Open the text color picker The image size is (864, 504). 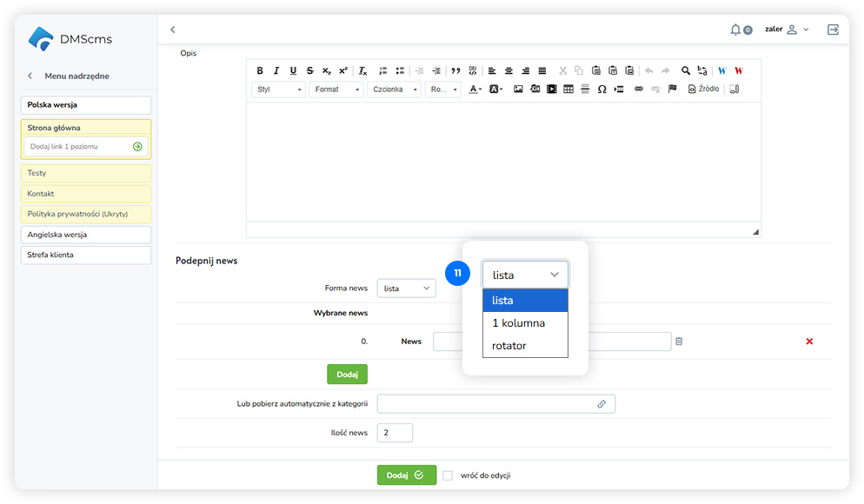(475, 90)
